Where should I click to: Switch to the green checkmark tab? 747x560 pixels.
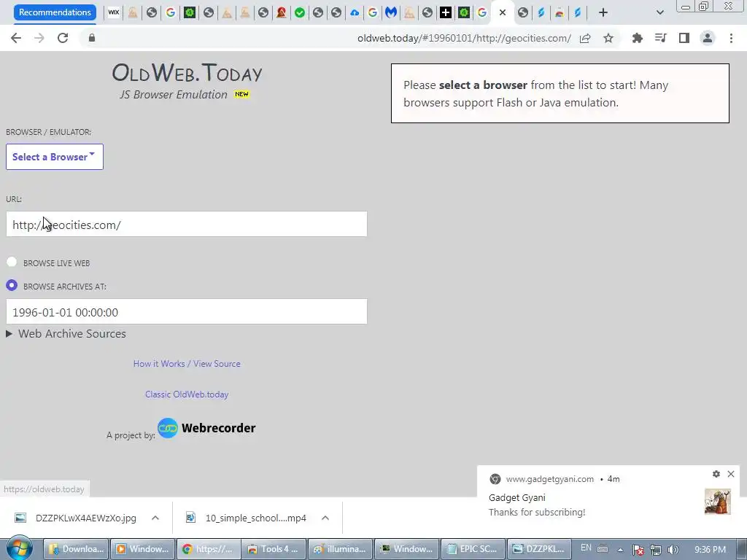(x=300, y=13)
